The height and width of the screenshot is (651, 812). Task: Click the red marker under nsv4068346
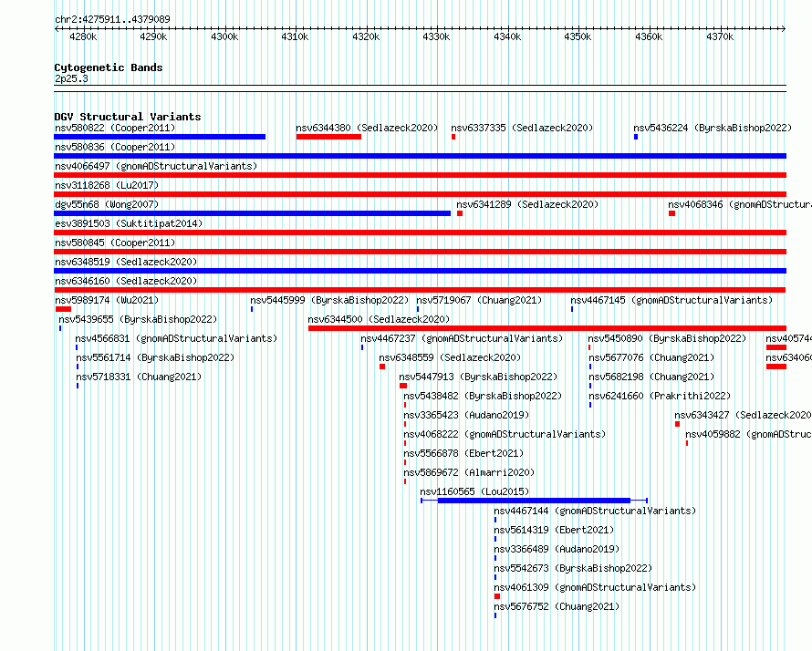pos(671,213)
